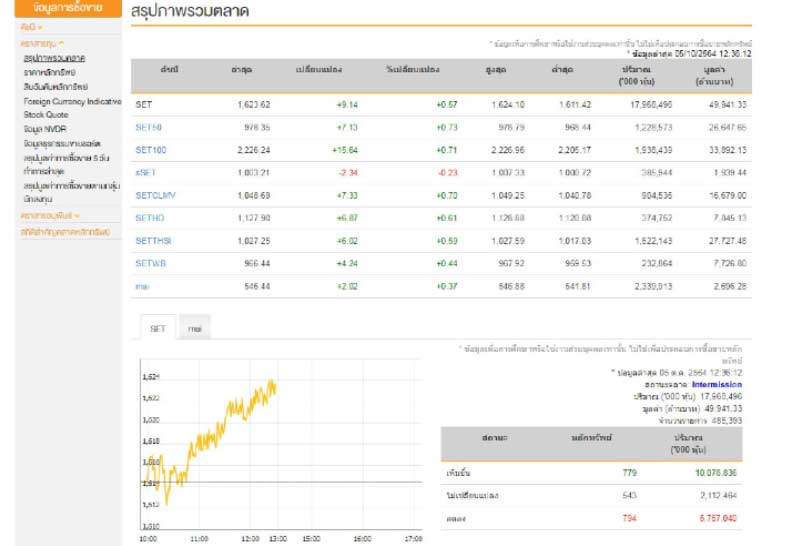Open the SETTHSI index link
Image resolution: width=800 pixels, height=546 pixels.
[154, 241]
